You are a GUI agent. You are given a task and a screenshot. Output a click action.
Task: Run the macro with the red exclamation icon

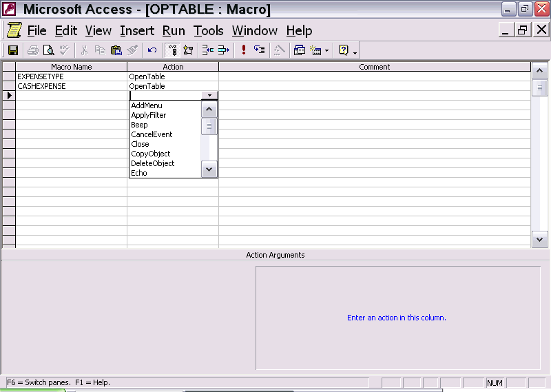click(x=244, y=50)
